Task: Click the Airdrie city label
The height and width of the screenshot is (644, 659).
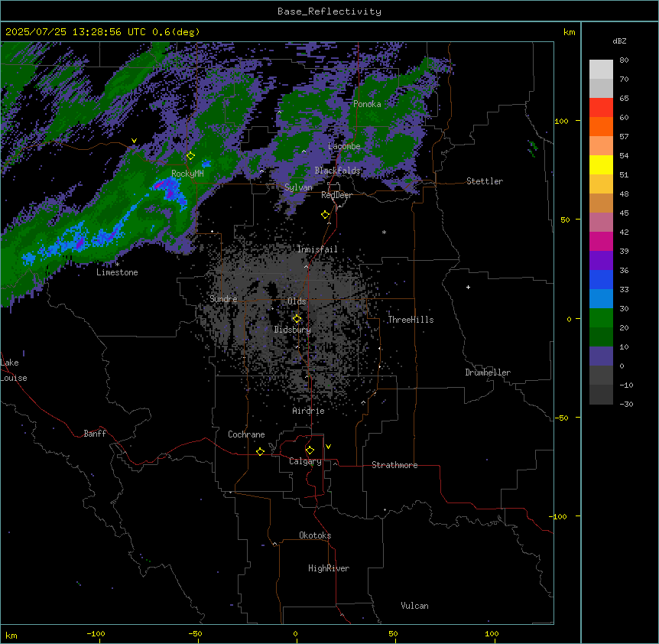Action: pyautogui.click(x=308, y=411)
